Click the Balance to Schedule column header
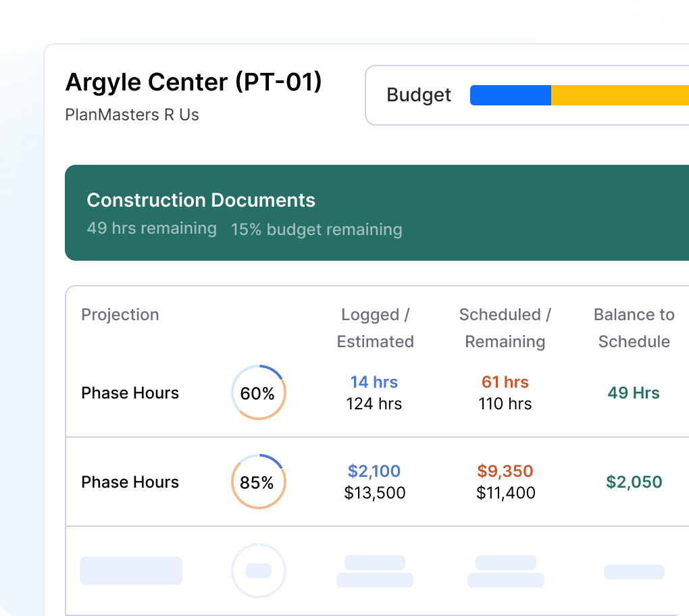The image size is (689, 616). point(634,328)
